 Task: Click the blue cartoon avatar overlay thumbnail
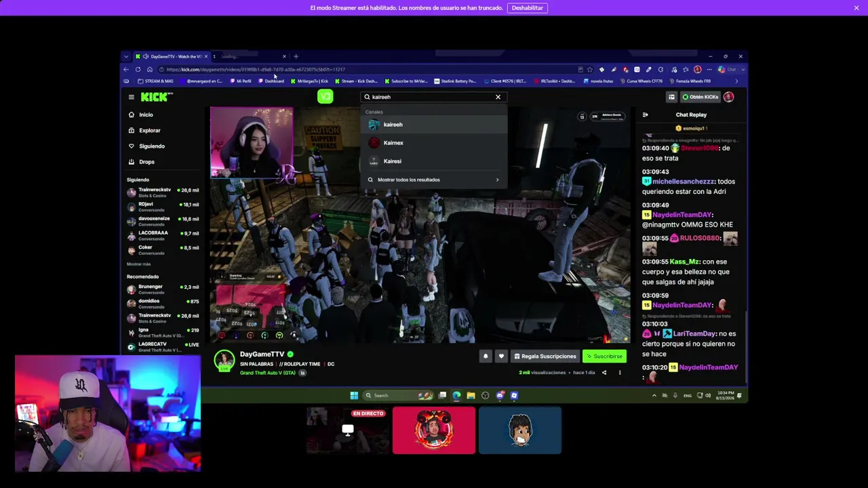pyautogui.click(x=520, y=430)
